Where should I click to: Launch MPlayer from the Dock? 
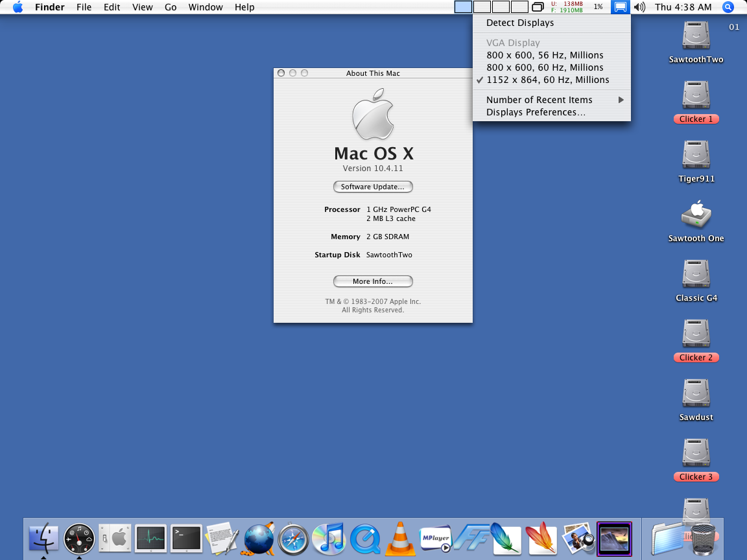(436, 539)
